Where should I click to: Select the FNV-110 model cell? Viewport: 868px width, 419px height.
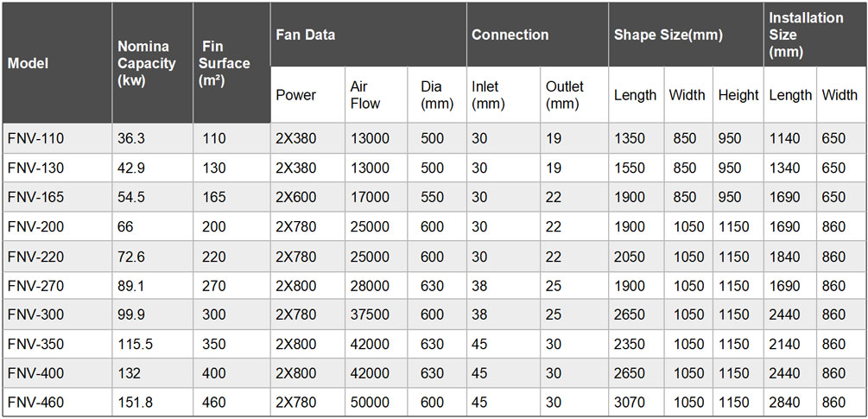[57, 138]
